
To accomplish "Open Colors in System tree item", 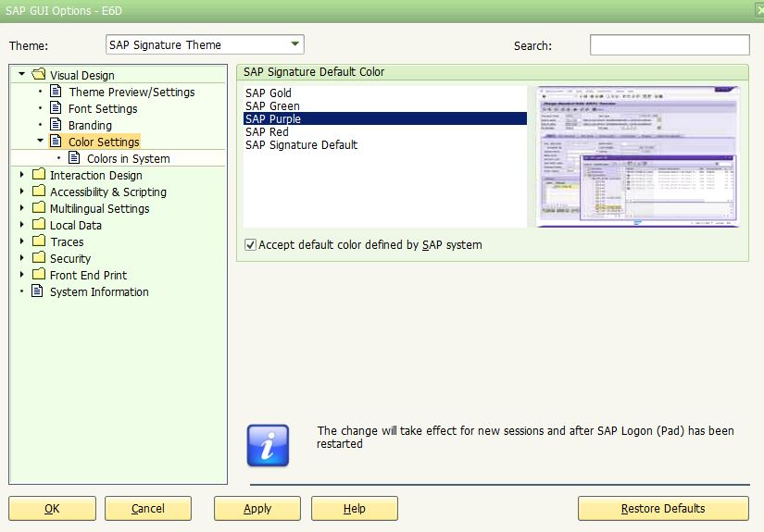I will (x=128, y=159).
